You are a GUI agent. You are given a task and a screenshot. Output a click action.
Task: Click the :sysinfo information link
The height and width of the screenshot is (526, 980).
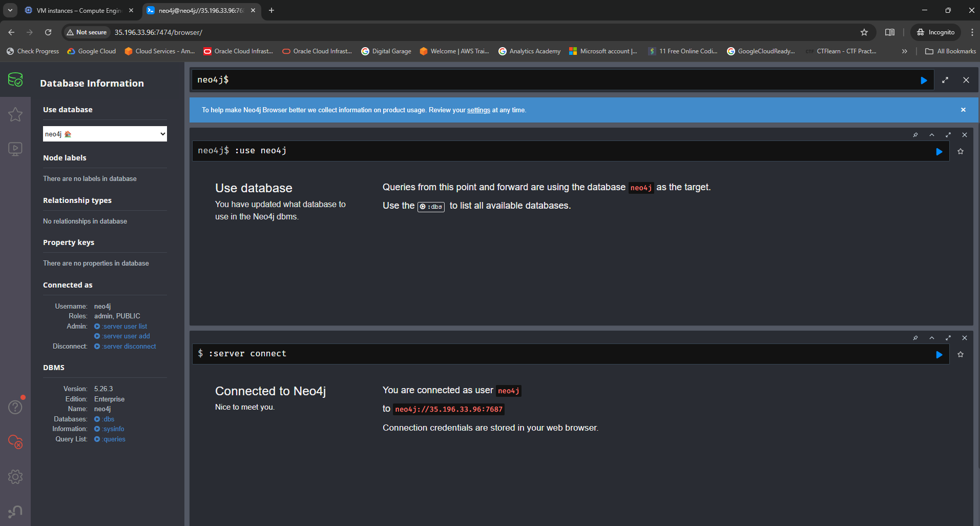click(109, 429)
